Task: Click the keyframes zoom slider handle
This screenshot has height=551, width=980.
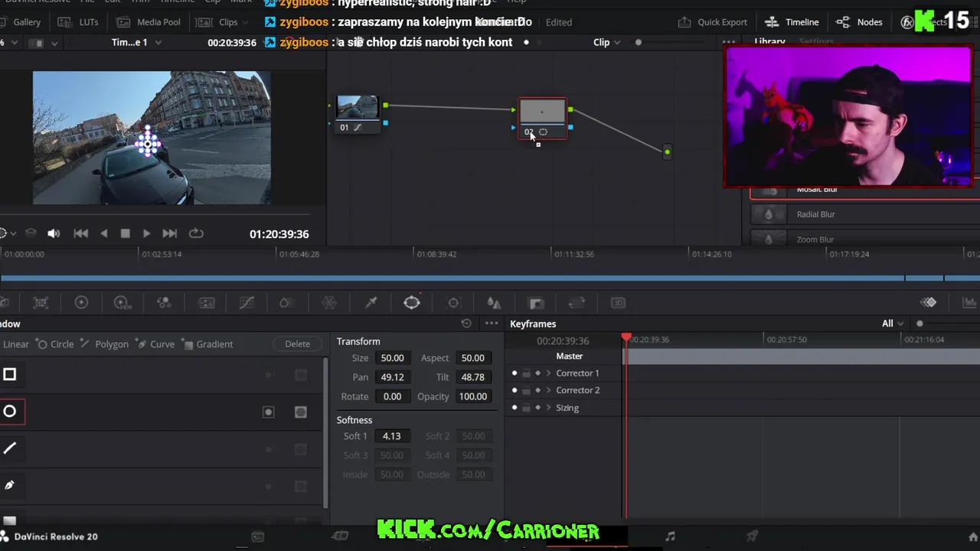Action: [x=920, y=324]
